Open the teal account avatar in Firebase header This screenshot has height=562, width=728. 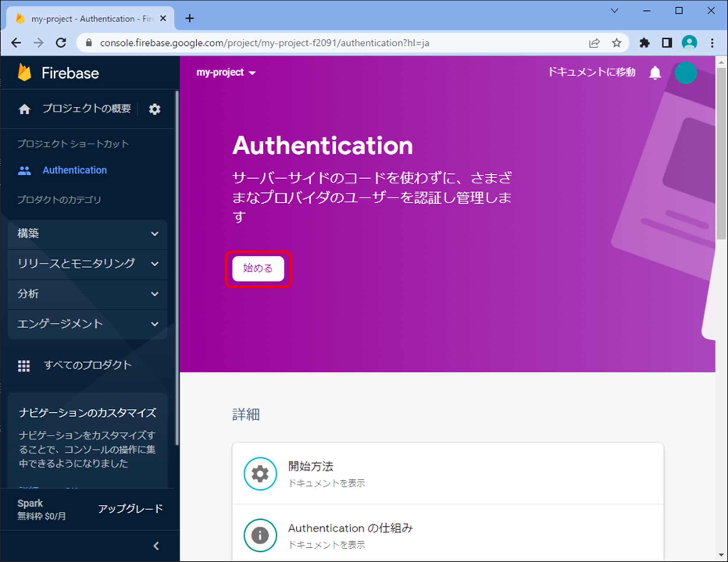686,73
